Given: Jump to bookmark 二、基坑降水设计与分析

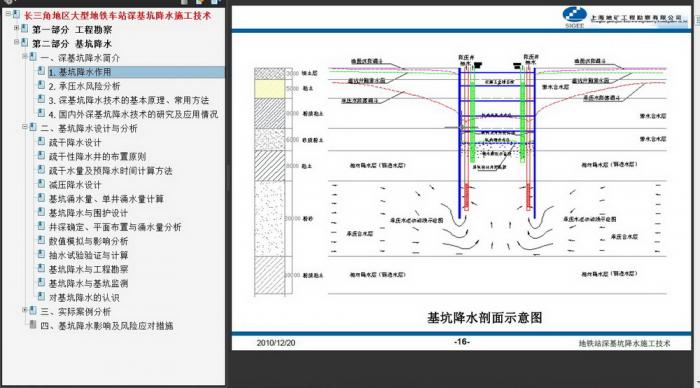Looking at the screenshot, I should point(89,129).
